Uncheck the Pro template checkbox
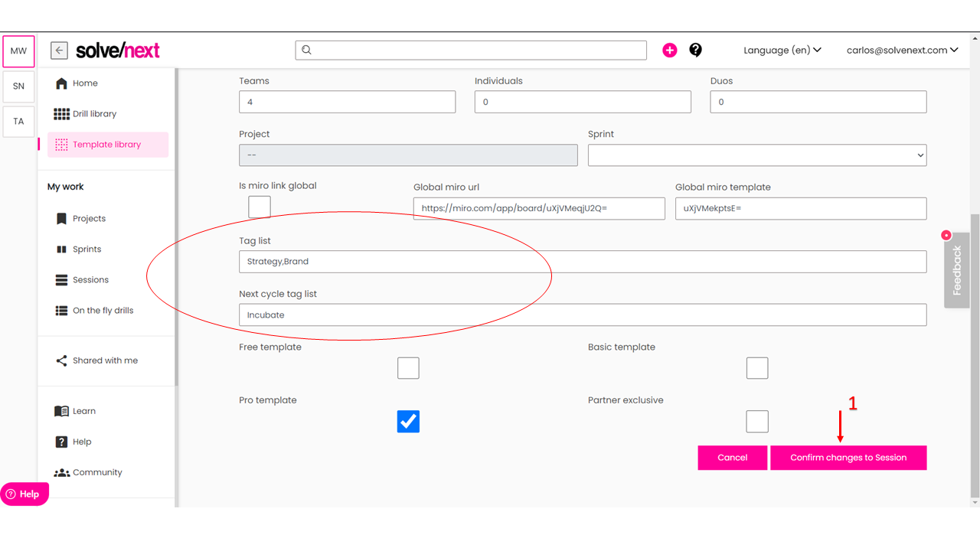The image size is (980, 551). tap(408, 422)
